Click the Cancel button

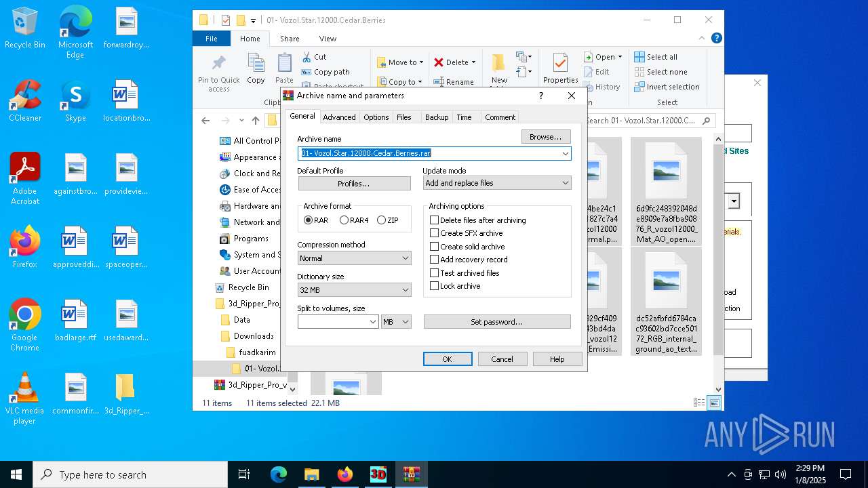tap(502, 359)
